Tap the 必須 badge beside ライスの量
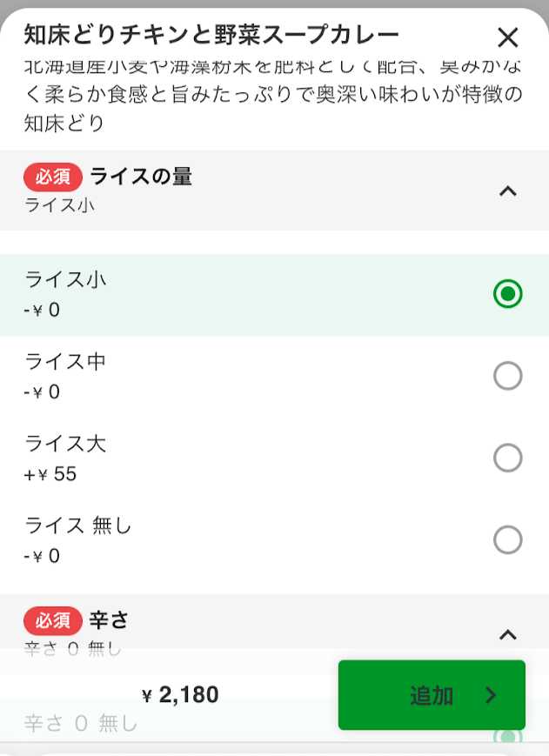This screenshot has width=549, height=756. (x=53, y=177)
